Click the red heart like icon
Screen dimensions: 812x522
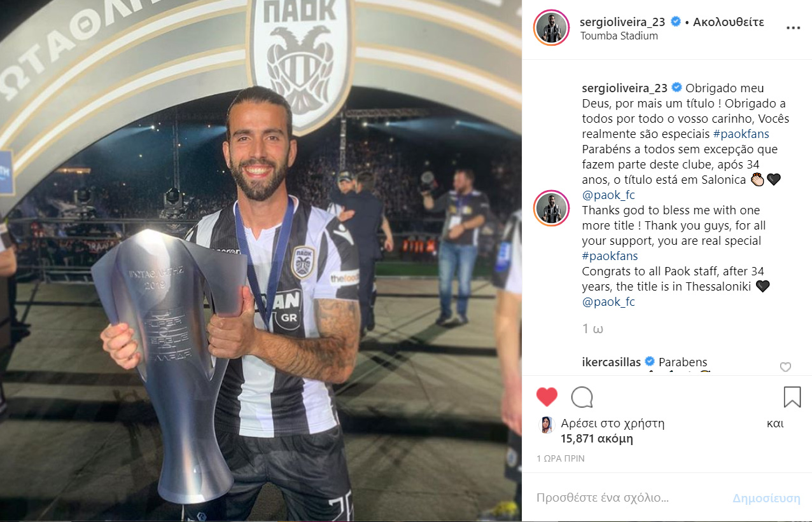pyautogui.click(x=547, y=397)
